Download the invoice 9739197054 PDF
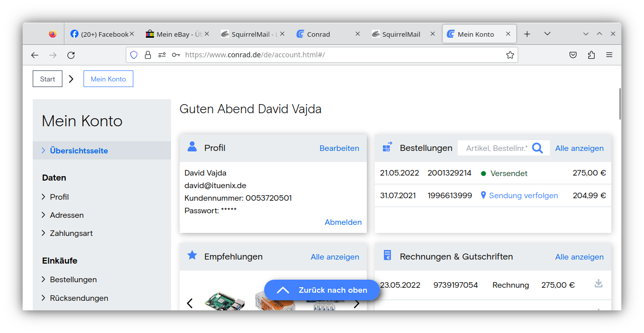Image resolution: width=644 pixels, height=333 pixels. [x=598, y=284]
